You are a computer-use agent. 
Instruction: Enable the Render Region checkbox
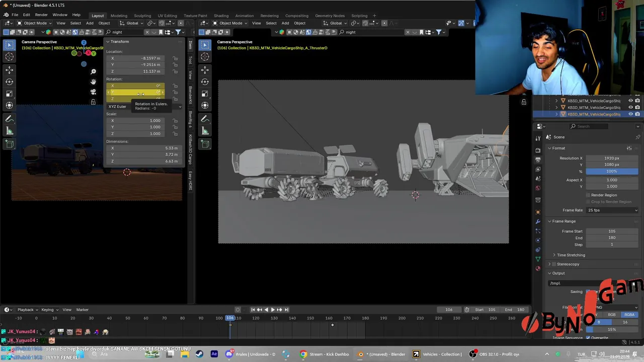[588, 195]
